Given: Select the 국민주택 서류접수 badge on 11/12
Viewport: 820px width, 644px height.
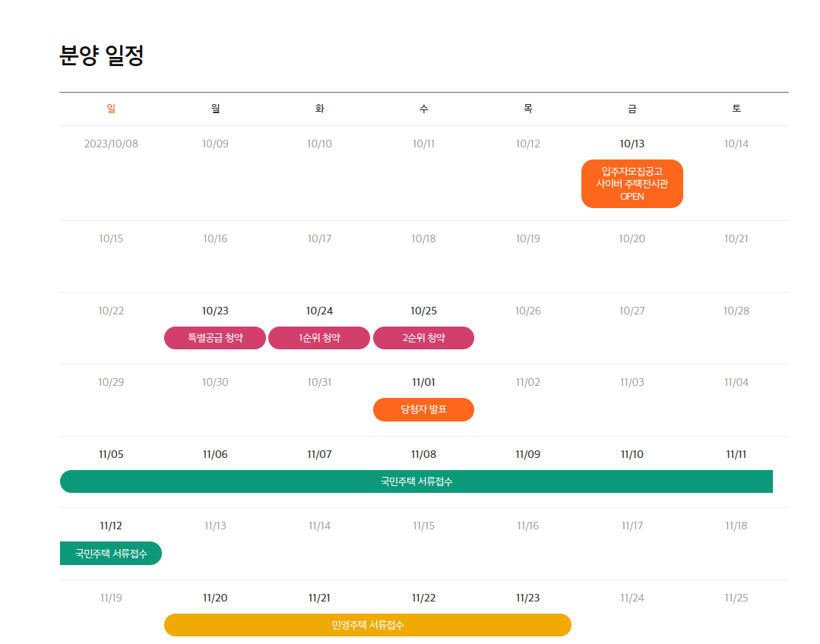Looking at the screenshot, I should tap(111, 553).
